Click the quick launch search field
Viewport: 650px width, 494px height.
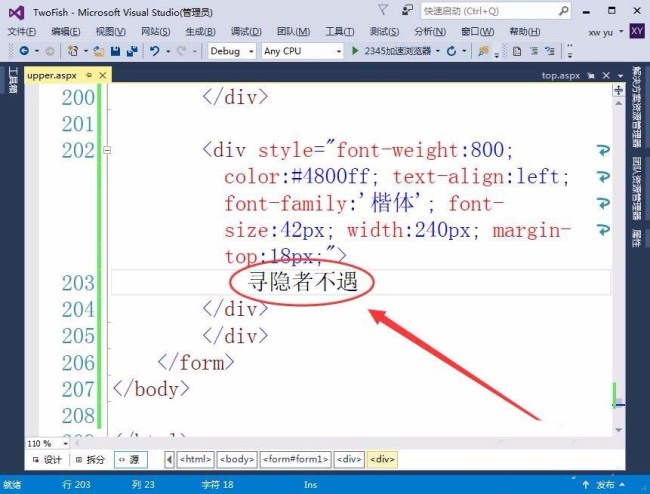click(x=496, y=11)
